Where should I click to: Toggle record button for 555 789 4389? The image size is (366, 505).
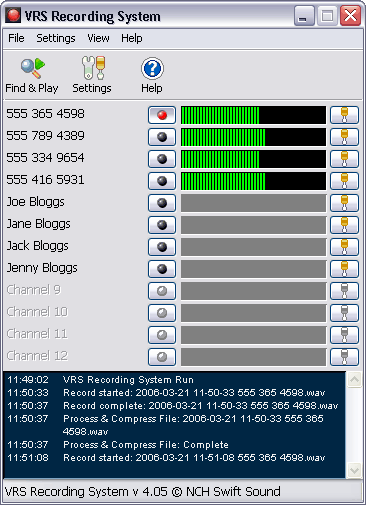162,137
